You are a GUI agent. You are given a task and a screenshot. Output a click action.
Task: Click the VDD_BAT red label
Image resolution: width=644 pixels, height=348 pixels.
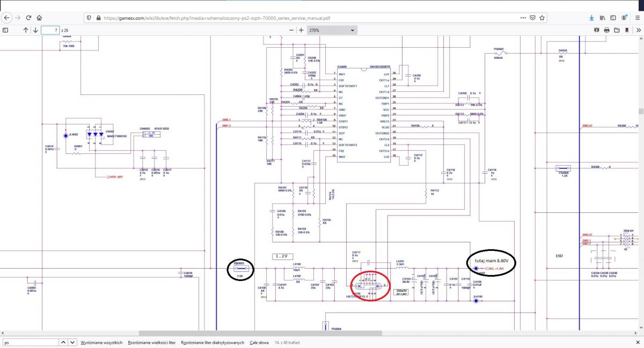coord(116,176)
